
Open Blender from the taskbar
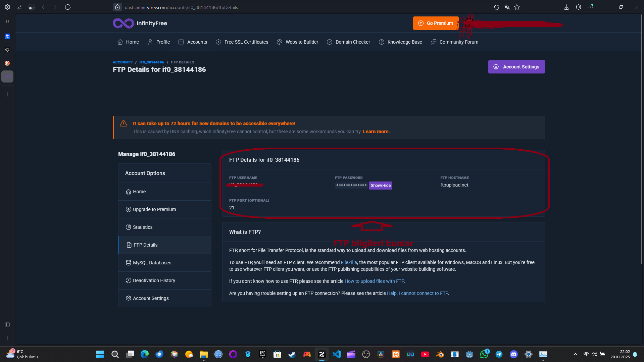click(440, 354)
